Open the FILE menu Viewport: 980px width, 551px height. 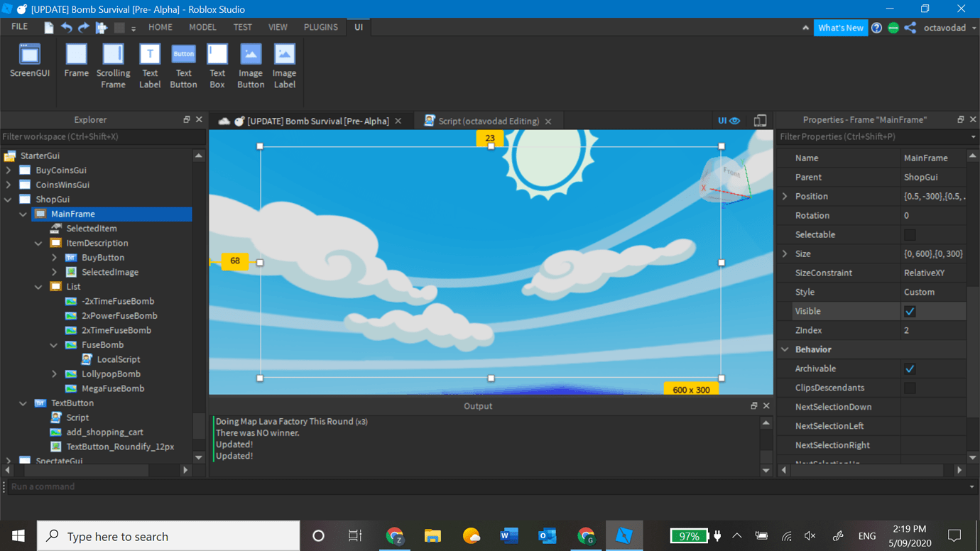[19, 27]
